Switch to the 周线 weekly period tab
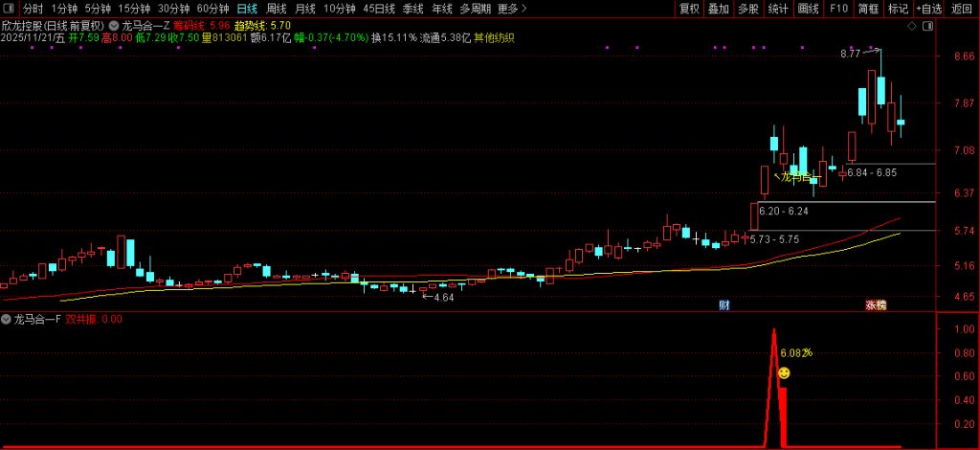The width and height of the screenshot is (980, 450). coord(277,9)
